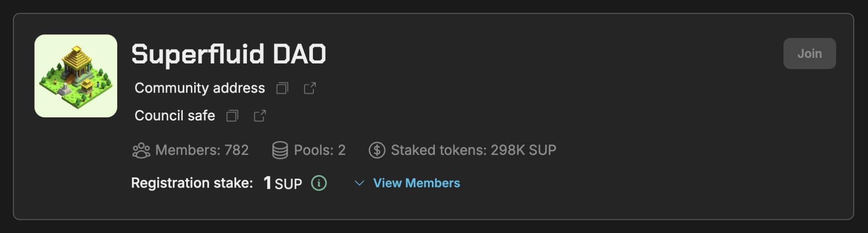Expand the View Members chevron arrow
This screenshot has width=868, height=233.
point(359,183)
